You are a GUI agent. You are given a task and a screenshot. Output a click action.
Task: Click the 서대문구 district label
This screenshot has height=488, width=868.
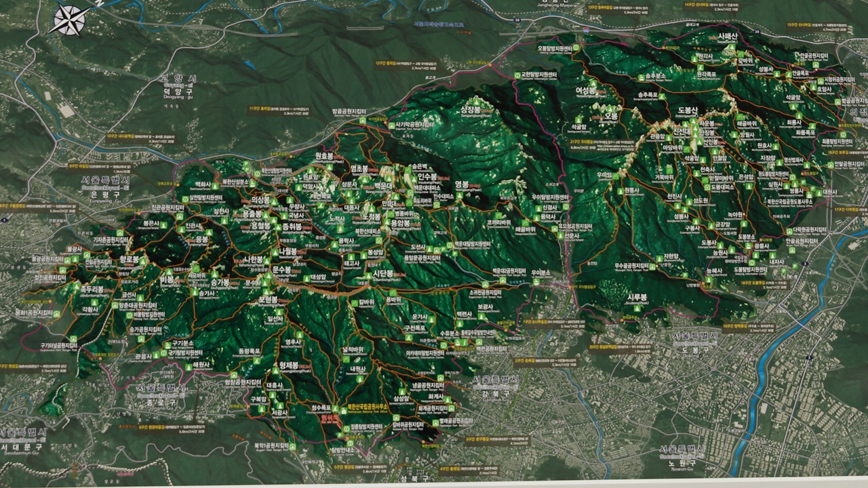pos(22,446)
